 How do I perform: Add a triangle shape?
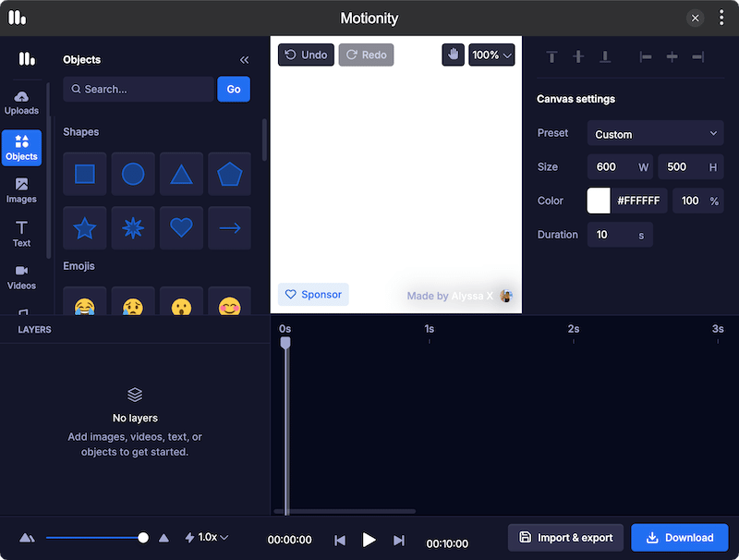(181, 174)
